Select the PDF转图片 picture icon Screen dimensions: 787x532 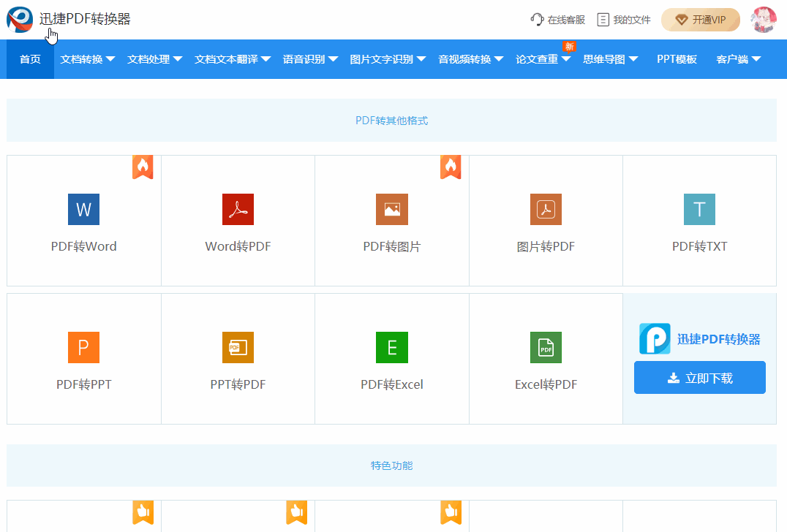392,209
